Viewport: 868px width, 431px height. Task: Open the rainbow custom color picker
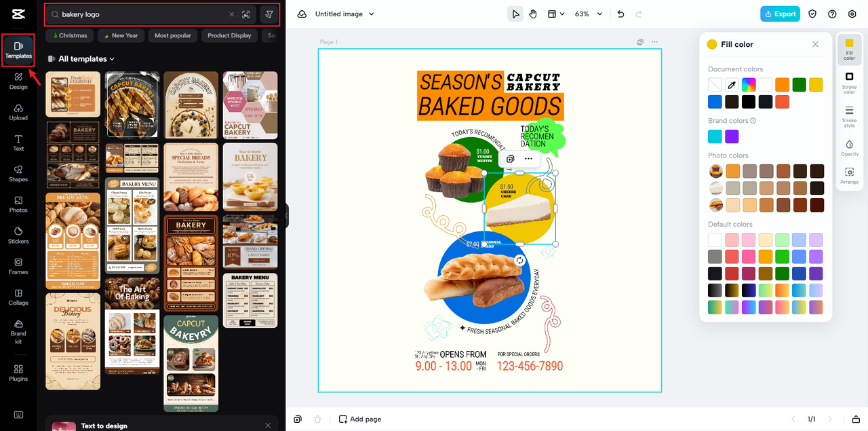(749, 85)
